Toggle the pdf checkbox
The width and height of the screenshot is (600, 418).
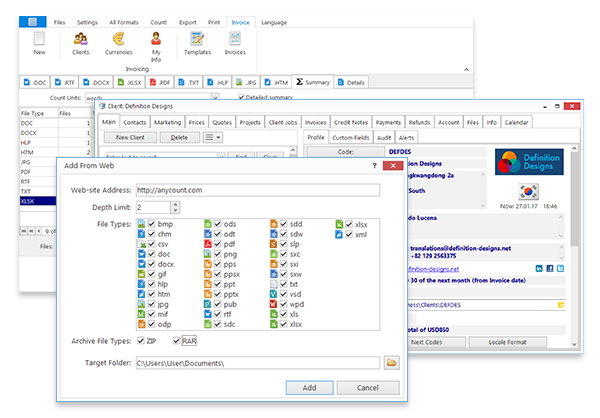pyautogui.click(x=217, y=244)
